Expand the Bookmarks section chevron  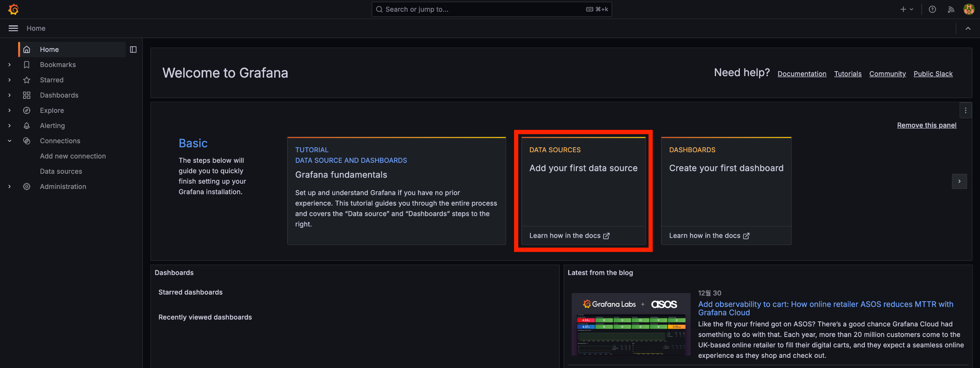pos(9,65)
